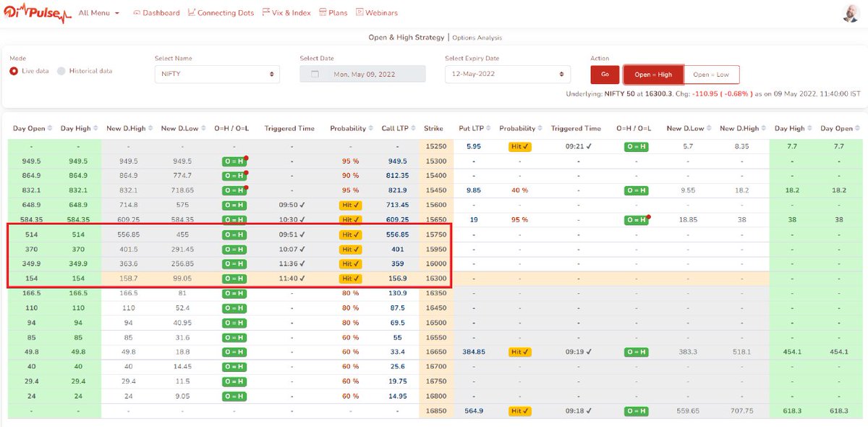Screen dimensions: 868x427
Task: Click the Call LTP value 33.4
Action: [397, 352]
